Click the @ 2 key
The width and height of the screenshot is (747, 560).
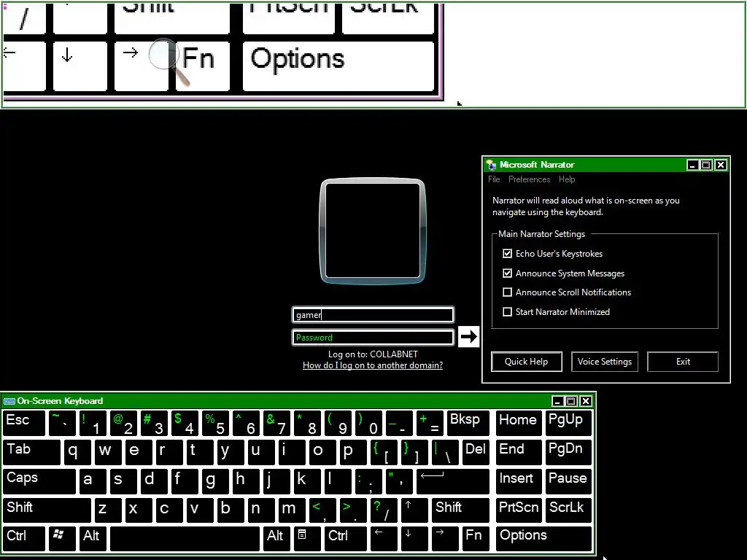tap(123, 423)
